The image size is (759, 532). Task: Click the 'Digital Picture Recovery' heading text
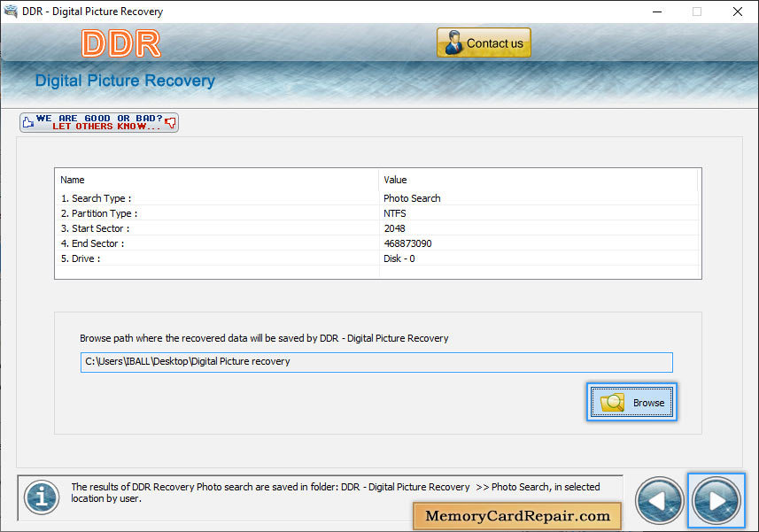[125, 81]
